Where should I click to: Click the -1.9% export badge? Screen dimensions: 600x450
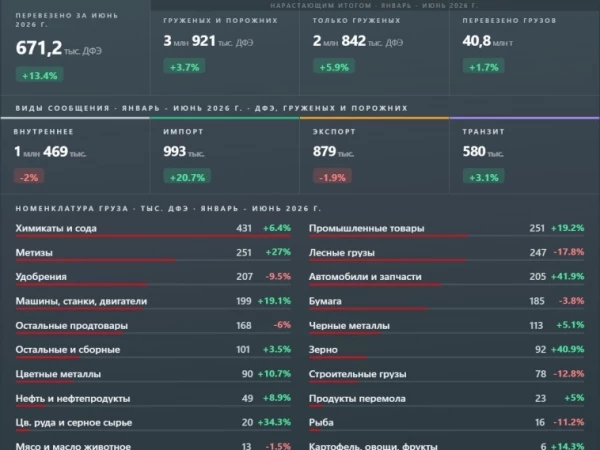332,177
